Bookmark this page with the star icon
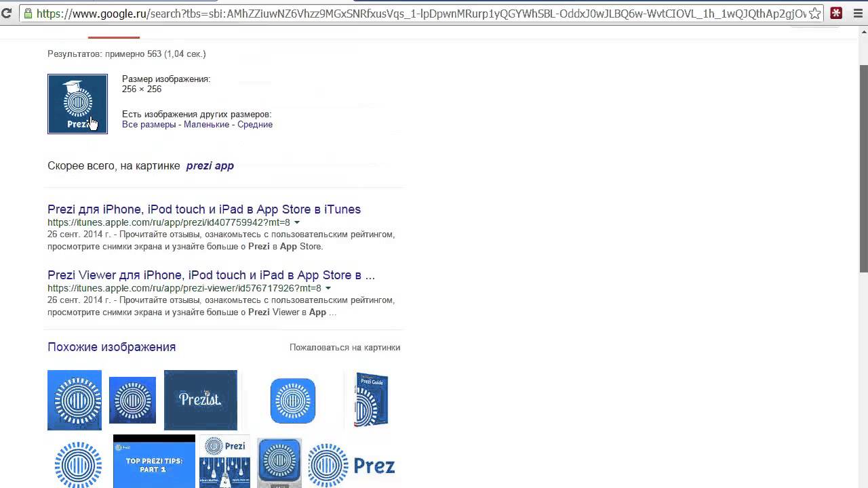This screenshot has width=868, height=488. point(814,13)
